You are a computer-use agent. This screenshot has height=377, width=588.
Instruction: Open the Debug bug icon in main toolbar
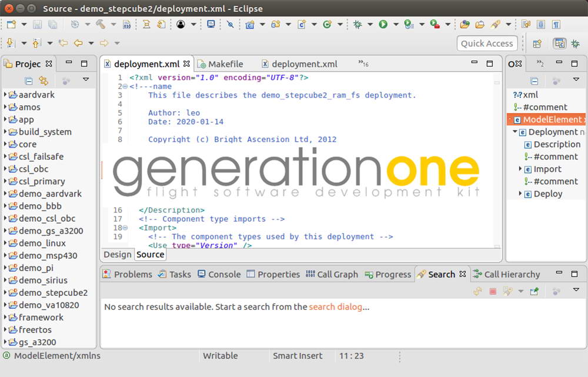click(358, 25)
